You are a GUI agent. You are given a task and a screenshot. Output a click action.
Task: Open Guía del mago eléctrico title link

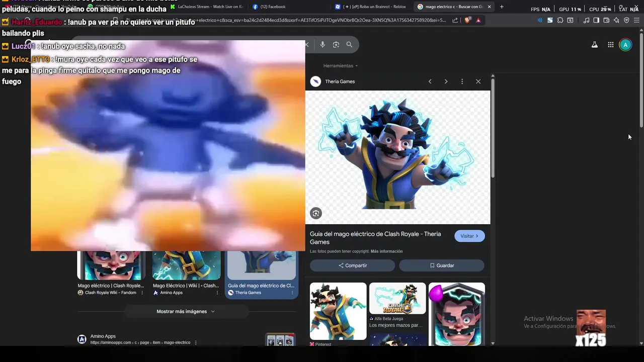click(x=375, y=238)
